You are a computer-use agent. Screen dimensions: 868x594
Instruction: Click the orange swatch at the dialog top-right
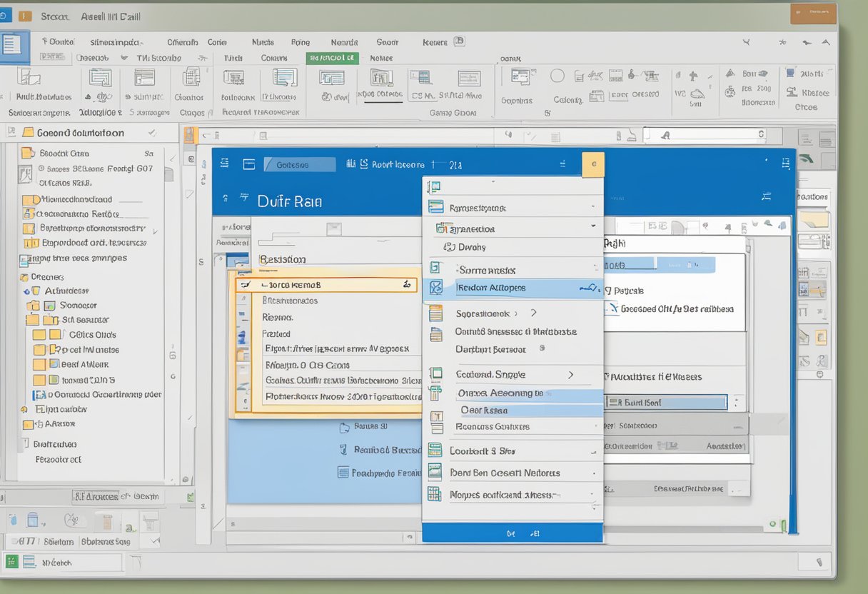pyautogui.click(x=593, y=163)
